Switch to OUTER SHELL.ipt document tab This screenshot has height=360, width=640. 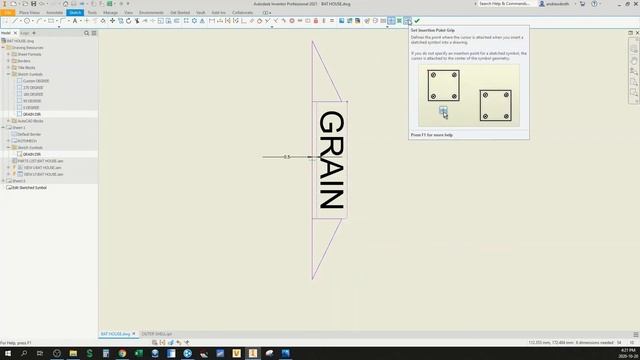tap(157, 334)
